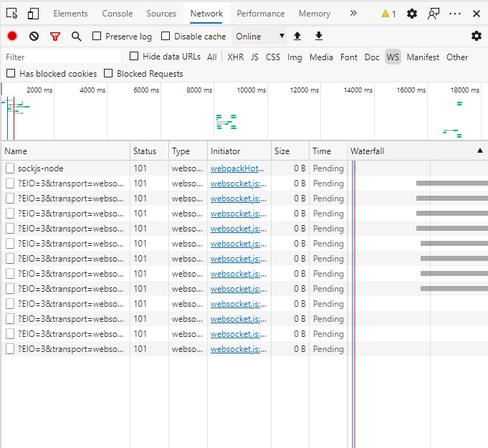The image size is (488, 448).
Task: Click the import HAR file upload arrow
Action: [297, 37]
